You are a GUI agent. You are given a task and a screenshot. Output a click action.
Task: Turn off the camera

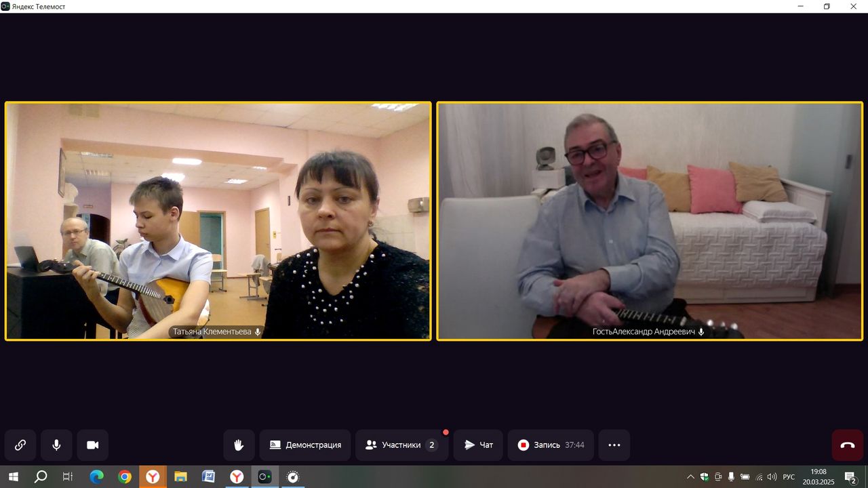(x=93, y=445)
